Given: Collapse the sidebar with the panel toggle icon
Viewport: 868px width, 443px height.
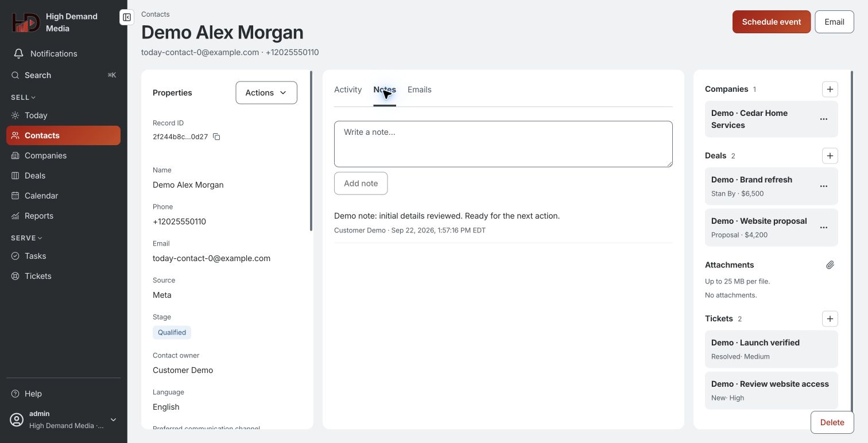Looking at the screenshot, I should point(127,17).
